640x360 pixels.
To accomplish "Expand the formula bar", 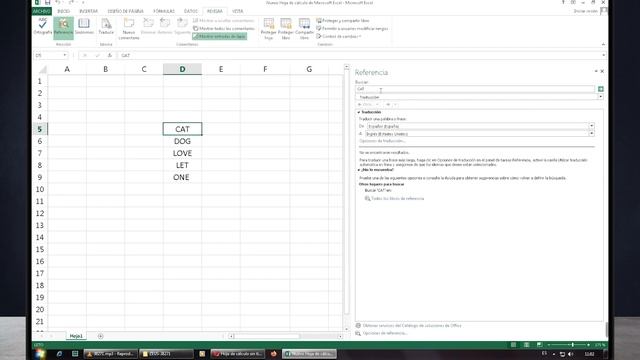I will click(603, 55).
